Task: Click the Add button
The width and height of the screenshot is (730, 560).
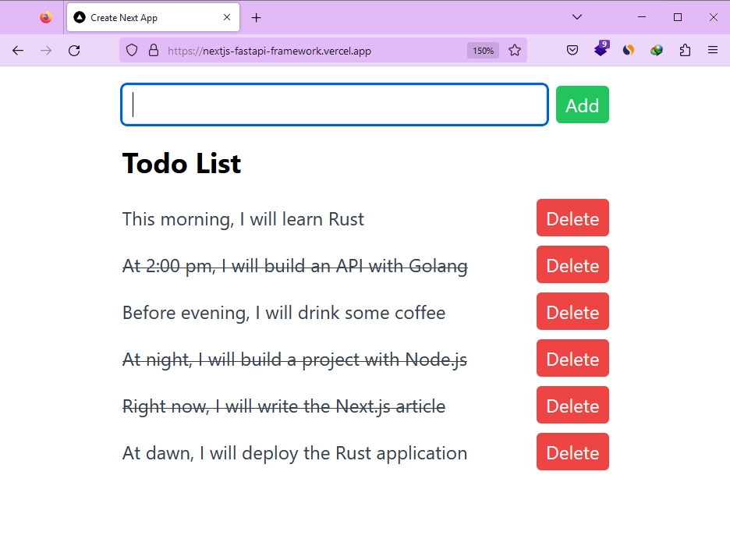Action: tap(582, 105)
